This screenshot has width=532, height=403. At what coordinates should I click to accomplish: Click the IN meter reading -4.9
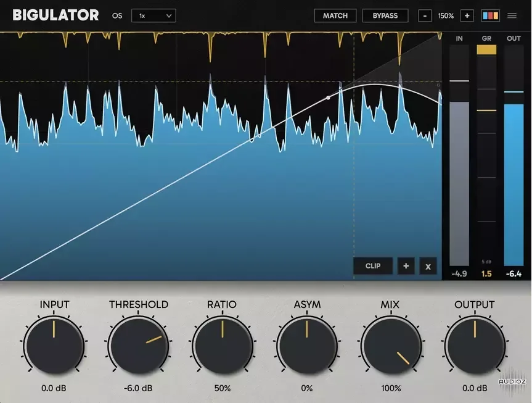point(459,274)
